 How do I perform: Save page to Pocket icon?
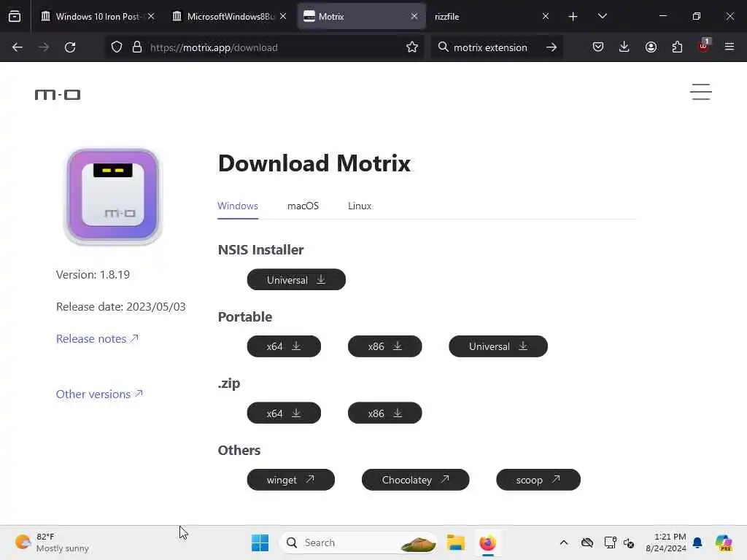tap(598, 47)
